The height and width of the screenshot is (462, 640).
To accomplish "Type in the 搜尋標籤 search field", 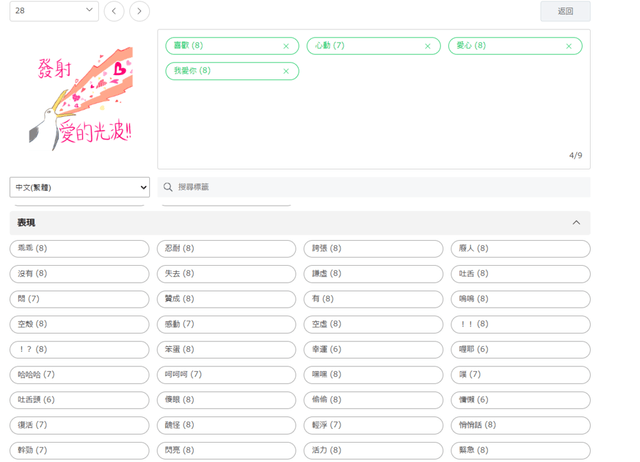I will (380, 187).
